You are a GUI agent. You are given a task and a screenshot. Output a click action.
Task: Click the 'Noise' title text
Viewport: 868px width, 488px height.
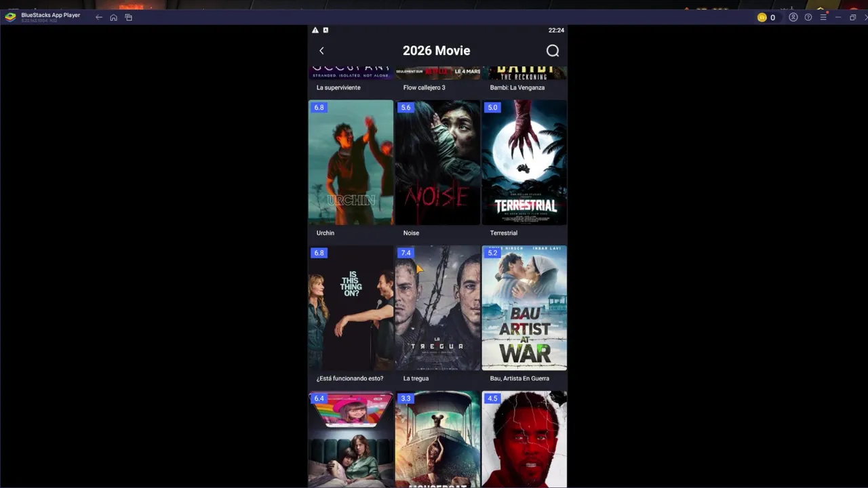[x=411, y=232]
